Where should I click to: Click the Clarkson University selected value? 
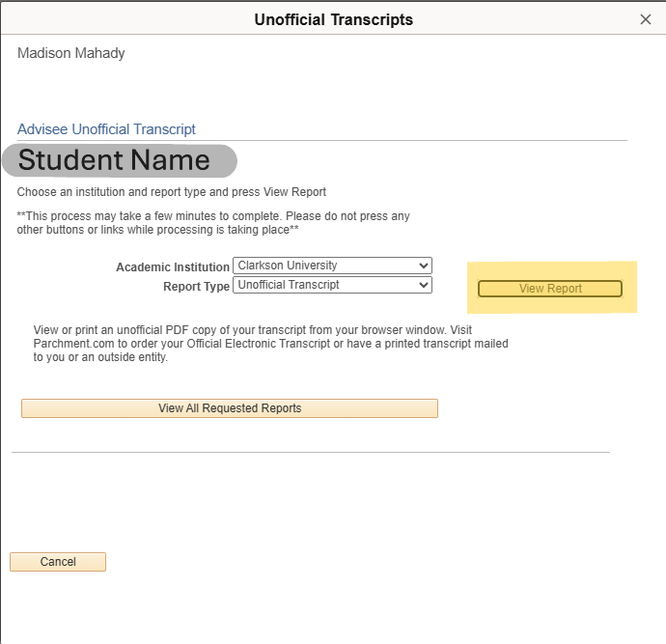click(x=288, y=266)
